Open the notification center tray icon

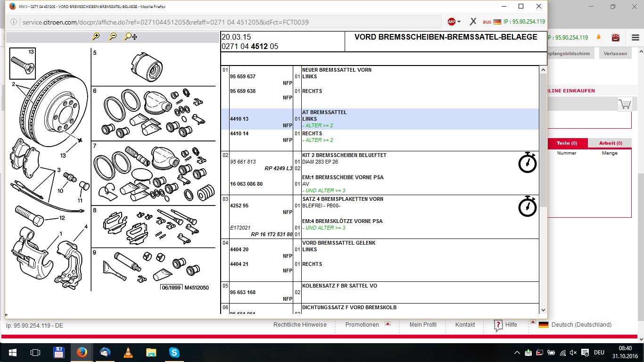[x=585, y=353]
